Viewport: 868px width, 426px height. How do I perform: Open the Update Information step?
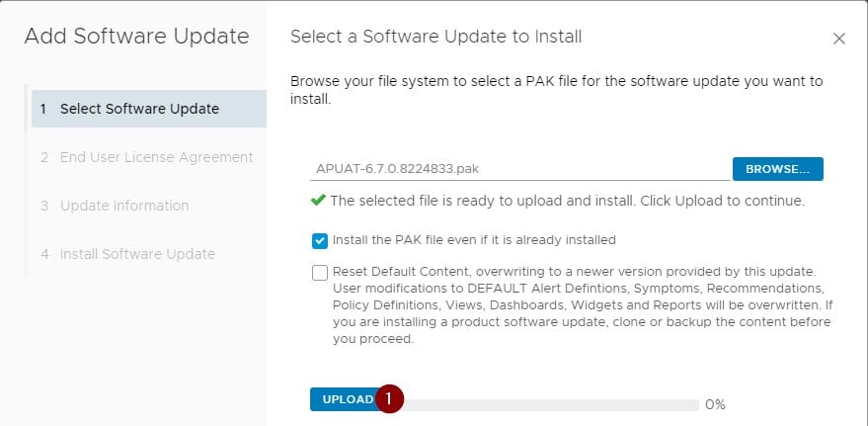click(x=123, y=206)
